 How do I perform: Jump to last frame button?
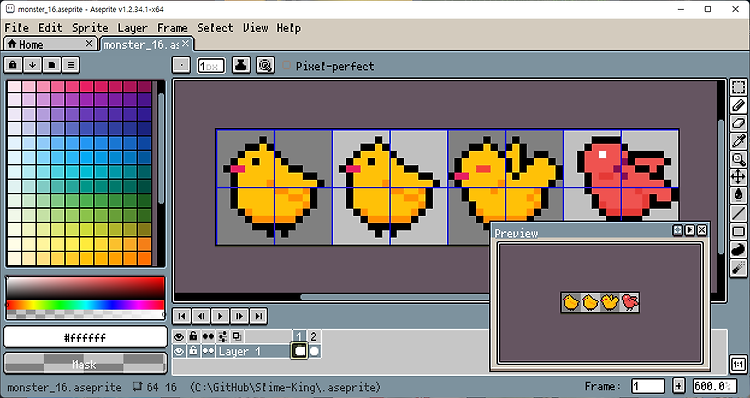pyautogui.click(x=258, y=316)
